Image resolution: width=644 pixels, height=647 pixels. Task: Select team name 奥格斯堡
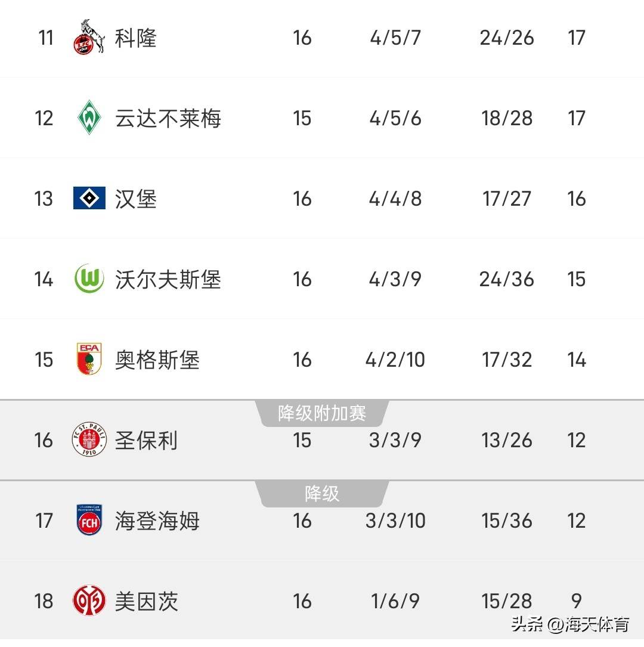click(157, 360)
